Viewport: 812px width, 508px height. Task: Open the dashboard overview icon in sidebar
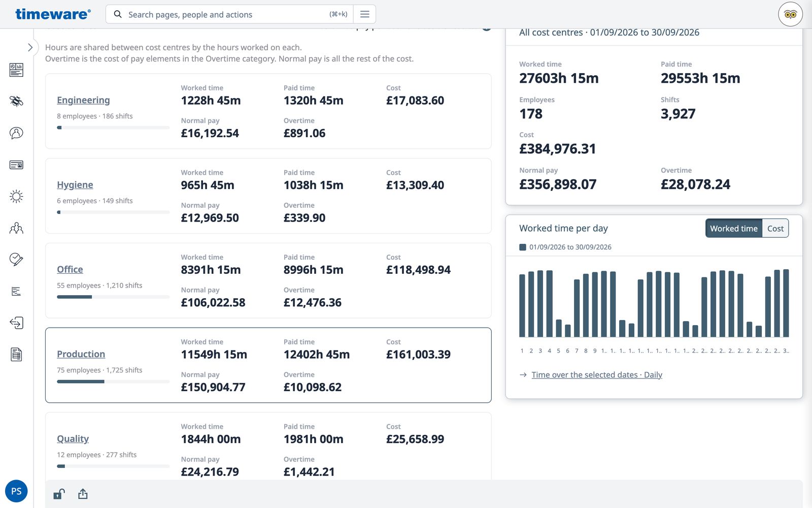(x=16, y=70)
